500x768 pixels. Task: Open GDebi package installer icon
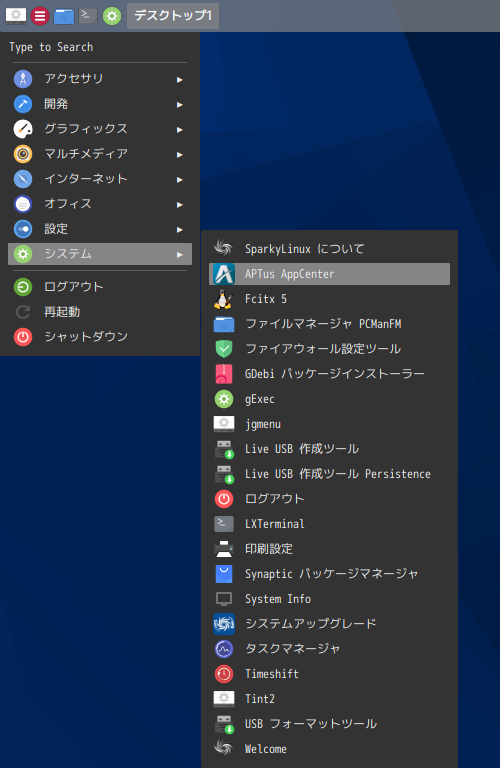[224, 374]
